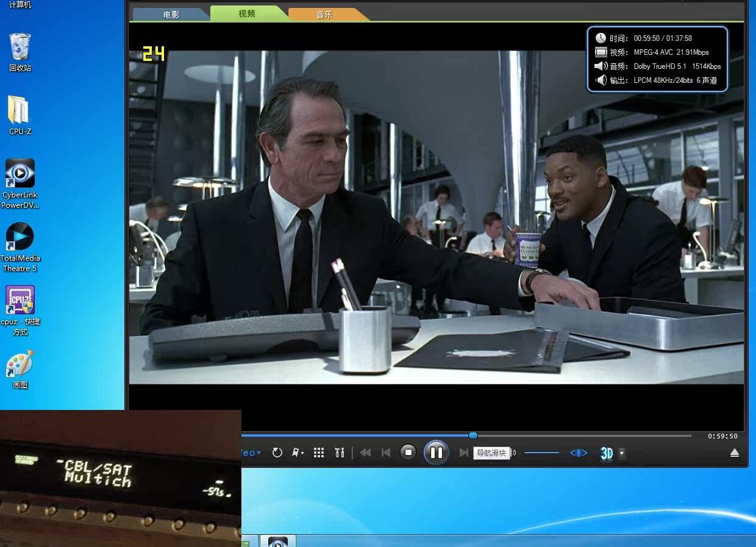Stop playback with the stop button
Screen dimensions: 756x547
click(x=408, y=452)
